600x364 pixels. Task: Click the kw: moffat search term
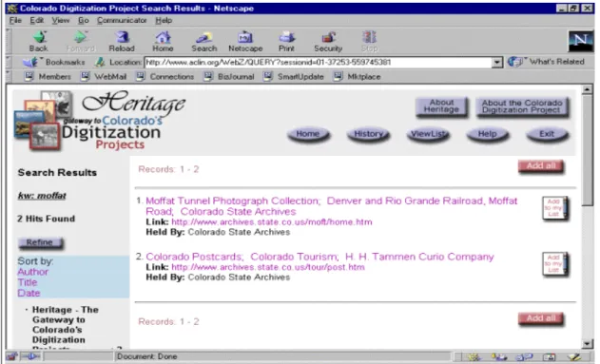(42, 196)
